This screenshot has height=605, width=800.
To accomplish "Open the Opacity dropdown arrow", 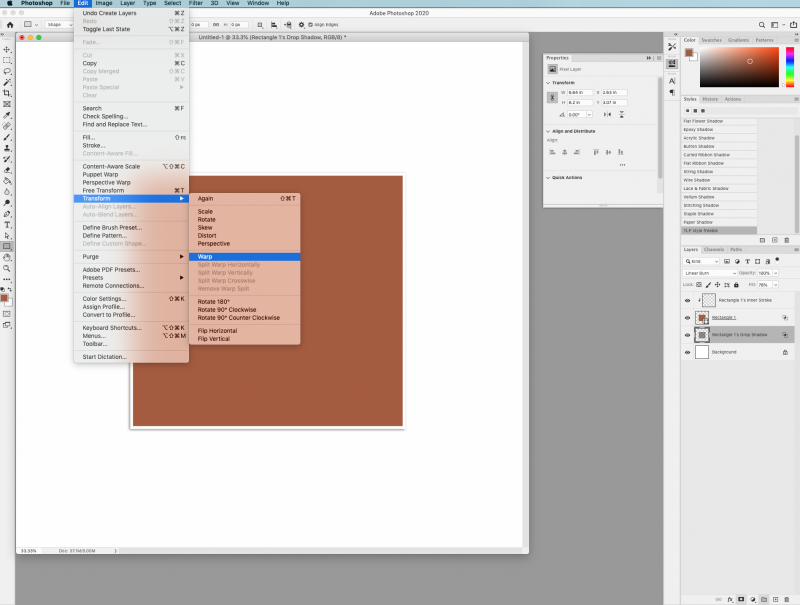I will [x=776, y=273].
